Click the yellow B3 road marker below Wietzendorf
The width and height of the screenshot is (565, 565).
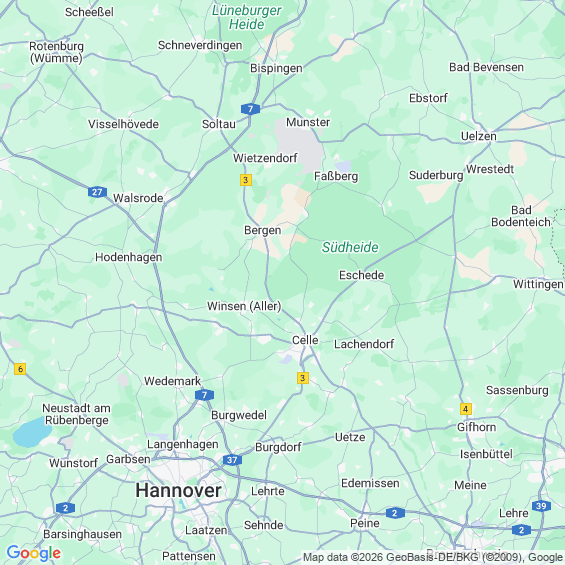point(246,180)
